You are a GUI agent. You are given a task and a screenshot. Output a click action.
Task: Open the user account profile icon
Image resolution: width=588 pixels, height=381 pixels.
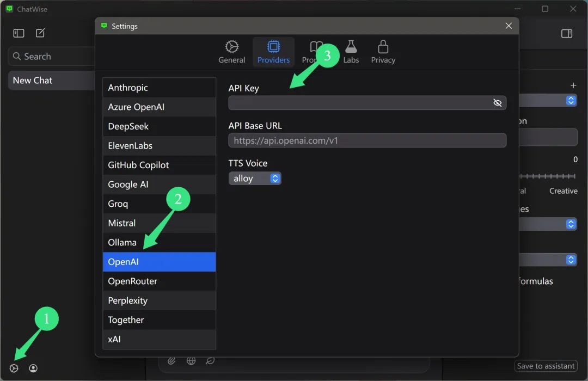[33, 368]
